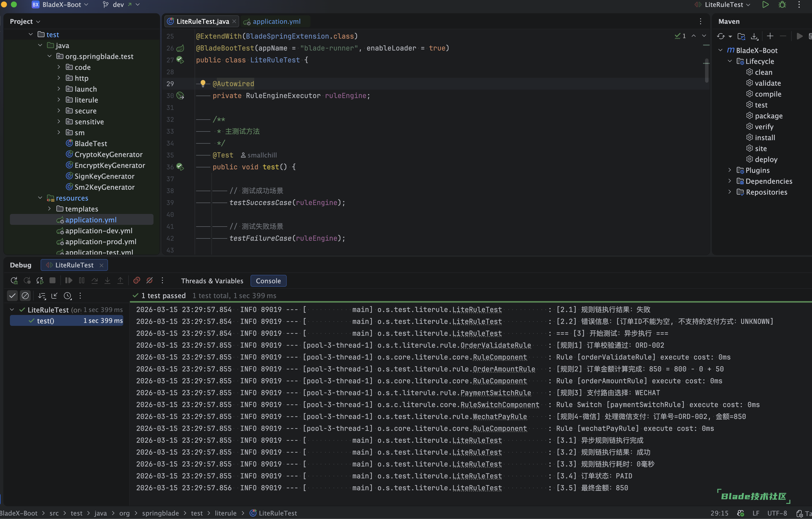Click Debug bug icon in top toolbar

782,5
